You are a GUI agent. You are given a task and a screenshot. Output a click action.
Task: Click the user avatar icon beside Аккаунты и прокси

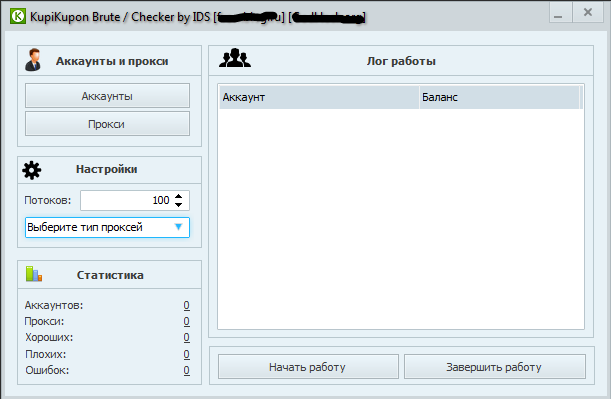click(x=33, y=60)
